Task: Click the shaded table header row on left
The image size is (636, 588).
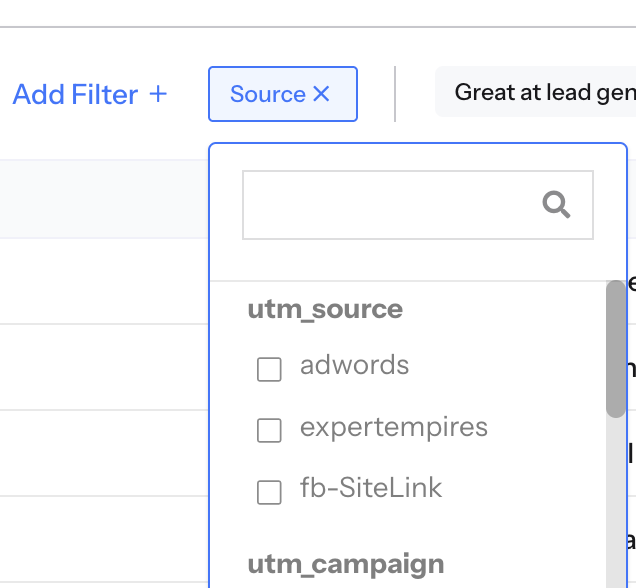Action: (x=104, y=199)
